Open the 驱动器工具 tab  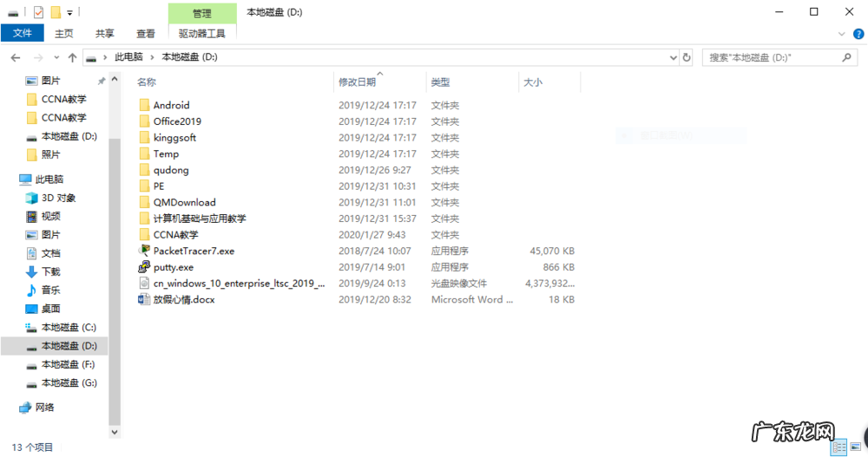pos(202,33)
